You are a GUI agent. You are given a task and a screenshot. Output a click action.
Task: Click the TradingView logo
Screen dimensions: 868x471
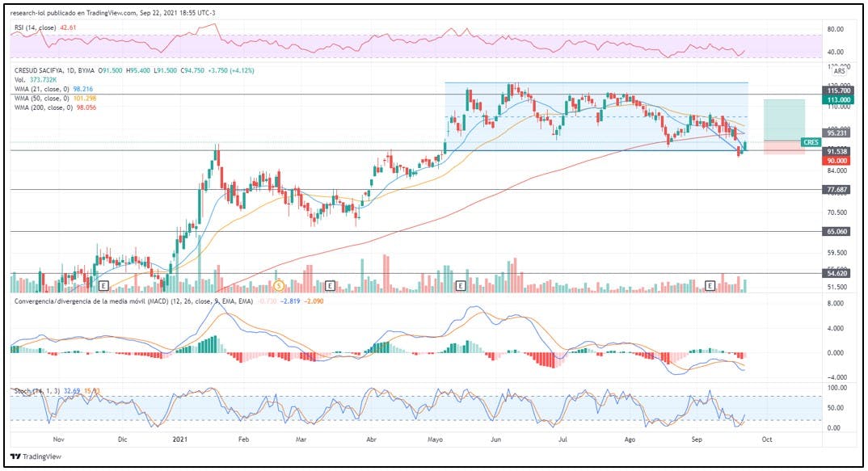coord(36,456)
